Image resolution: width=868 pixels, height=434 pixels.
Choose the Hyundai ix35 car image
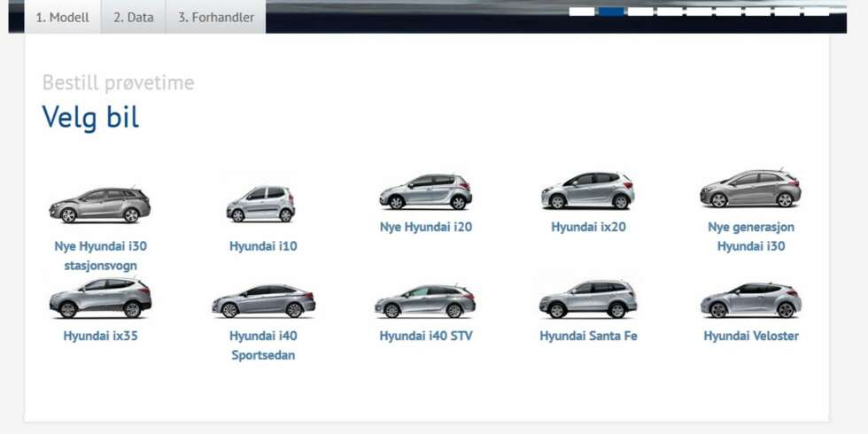tap(100, 298)
